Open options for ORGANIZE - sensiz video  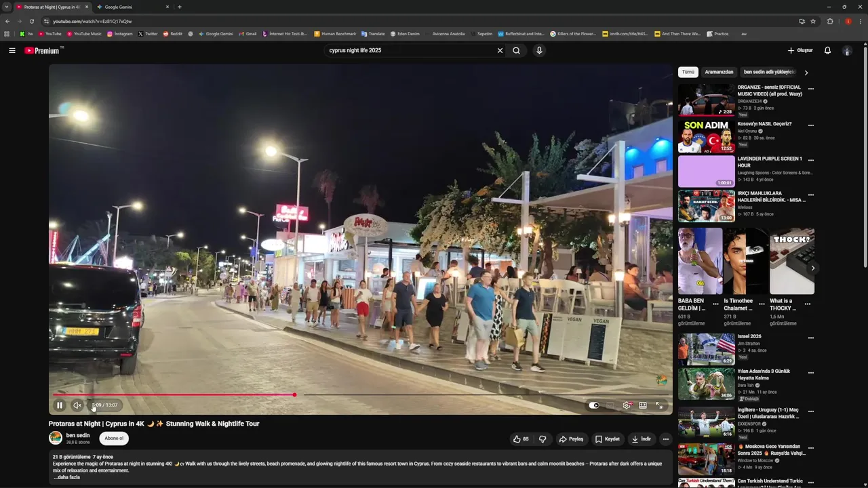coord(811,89)
